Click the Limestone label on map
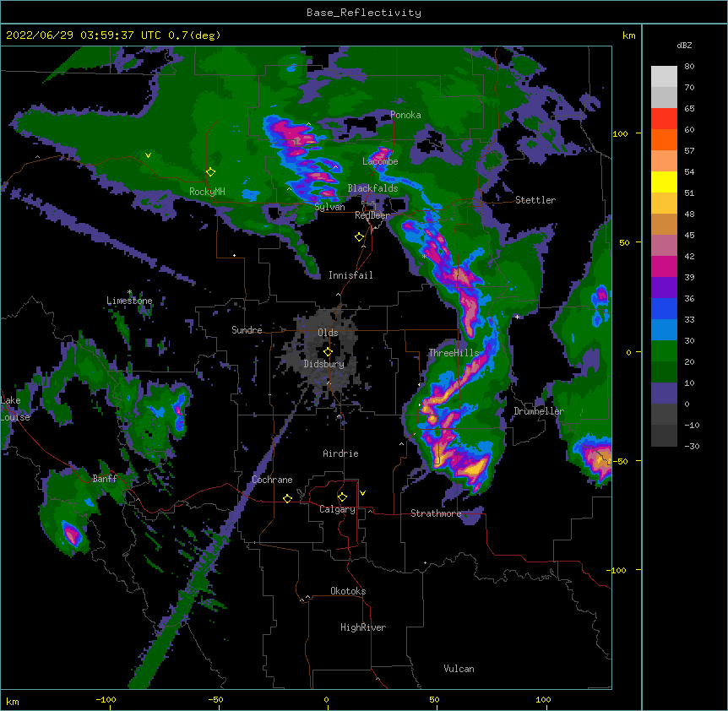The width and height of the screenshot is (728, 711). click(x=129, y=301)
